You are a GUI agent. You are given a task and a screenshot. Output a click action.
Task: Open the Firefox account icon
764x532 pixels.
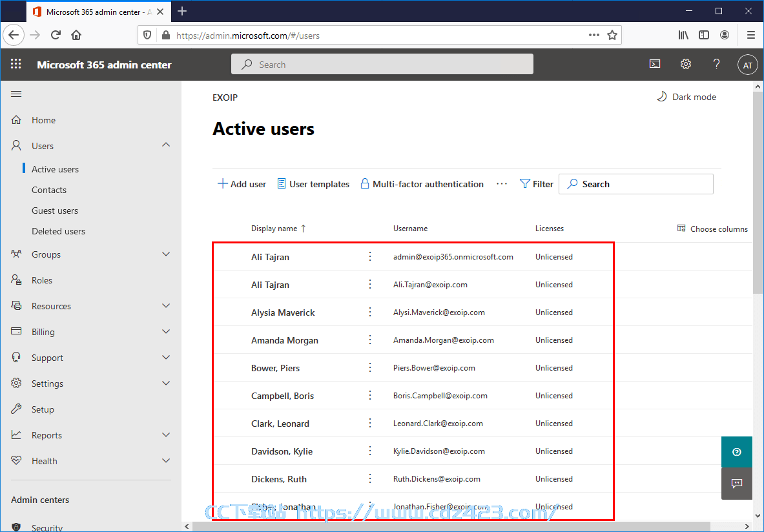(725, 35)
